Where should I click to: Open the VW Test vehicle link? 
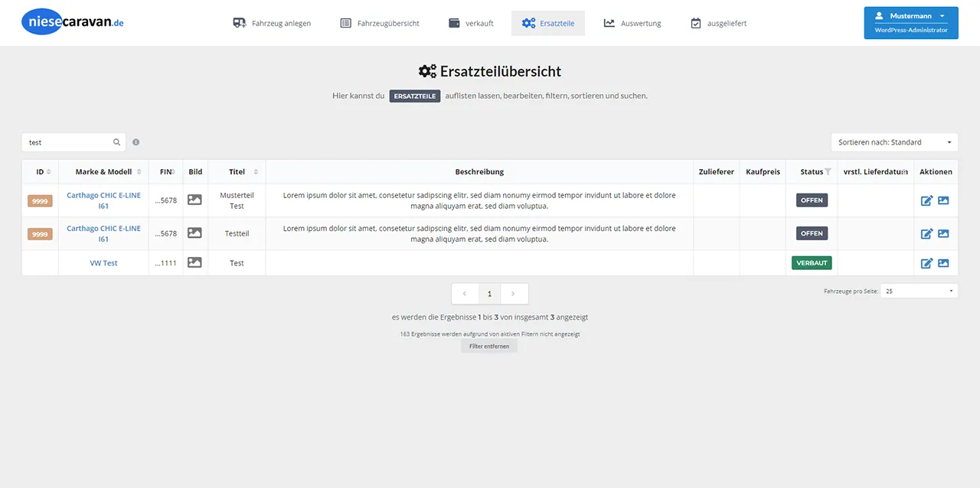[103, 263]
